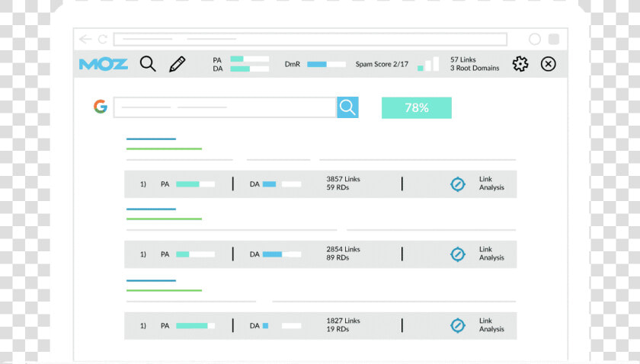The image size is (640, 364).
Task: Click the PA bar in the 3857 Links row
Action: [196, 184]
